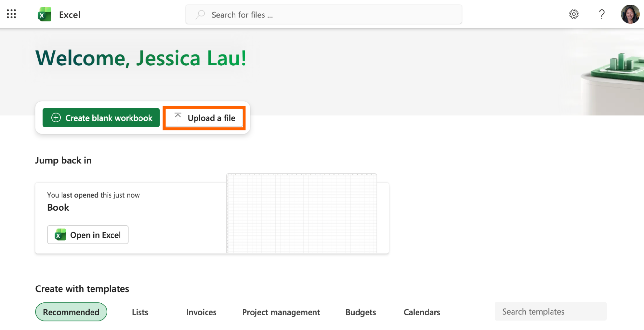The width and height of the screenshot is (644, 330).
Task: Click the Book file title
Action: pyautogui.click(x=58, y=208)
